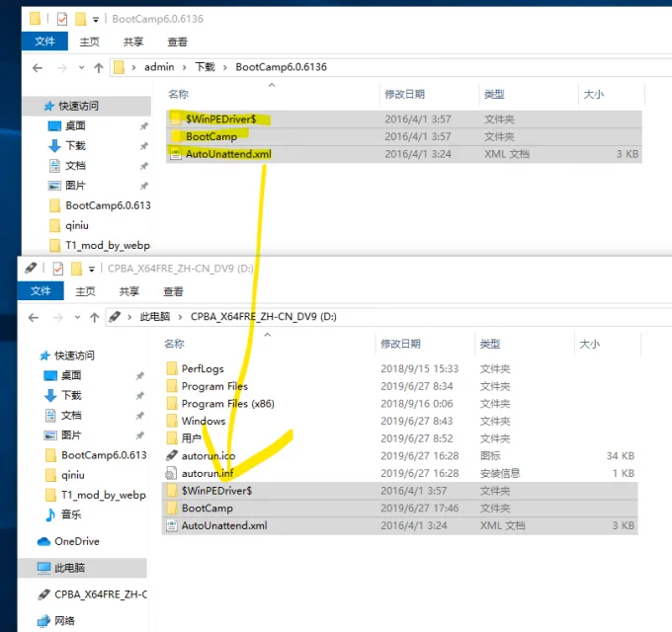Open the 文件 tab in BootCamp6.0.6136 window
The width and height of the screenshot is (672, 632).
(x=45, y=41)
